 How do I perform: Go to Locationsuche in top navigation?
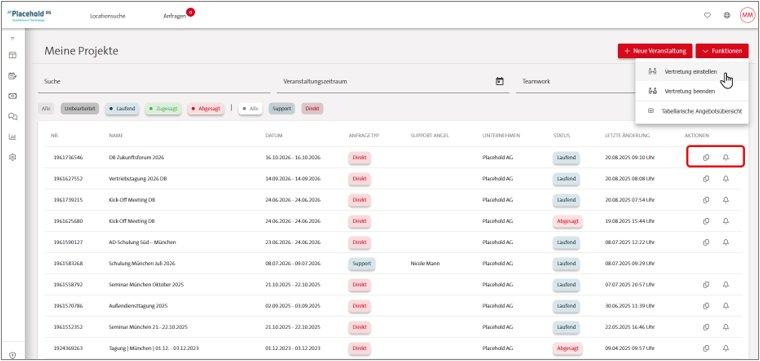click(x=108, y=16)
